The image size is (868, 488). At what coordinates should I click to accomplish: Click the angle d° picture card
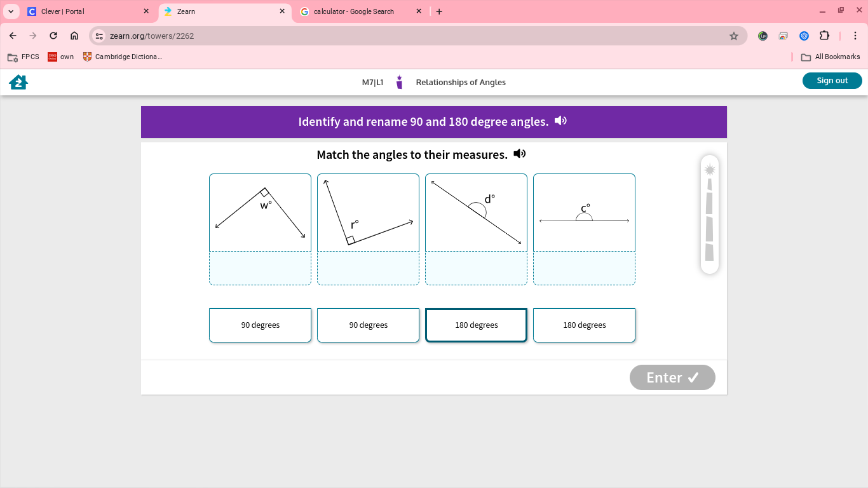[477, 212]
